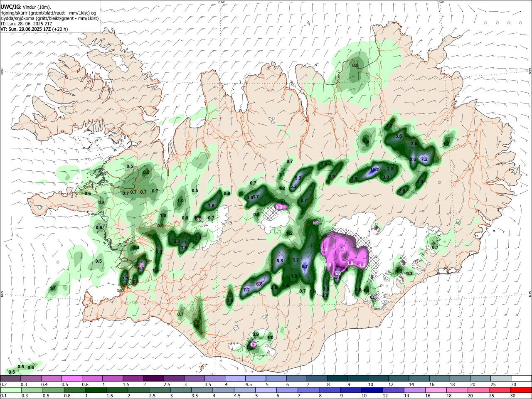Click the '5.3' precipitation value on the map
Viewport: 532px width, 399px height.
pos(298,178)
